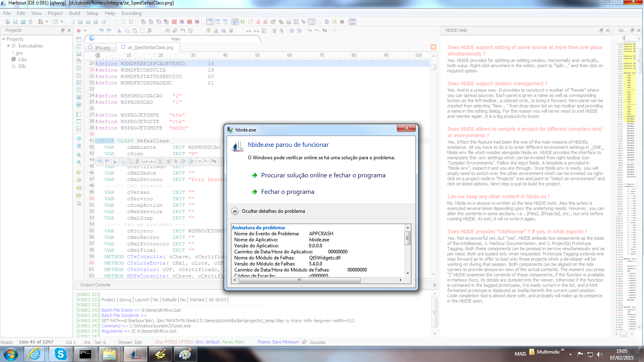
Task: Toggle Edit mode indicator in status bar
Action: (x=138, y=342)
